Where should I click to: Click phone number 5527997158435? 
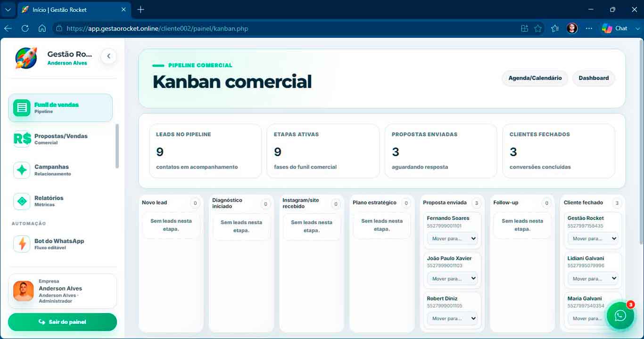click(x=585, y=226)
